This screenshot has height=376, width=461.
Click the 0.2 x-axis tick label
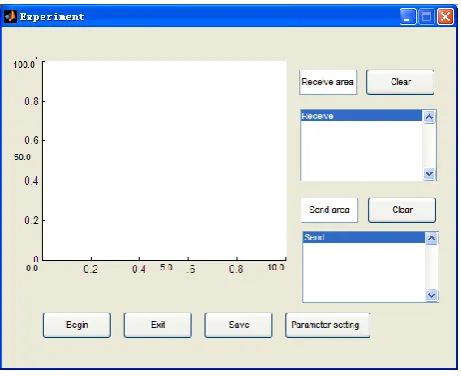tap(90, 269)
